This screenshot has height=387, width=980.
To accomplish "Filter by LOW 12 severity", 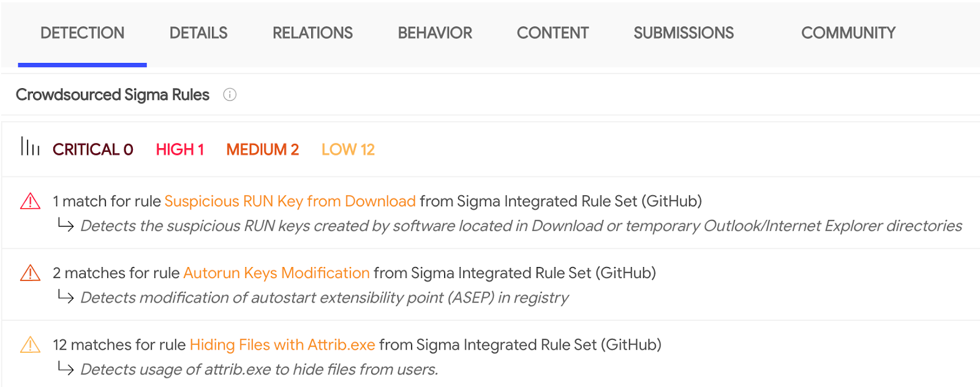I will click(348, 149).
